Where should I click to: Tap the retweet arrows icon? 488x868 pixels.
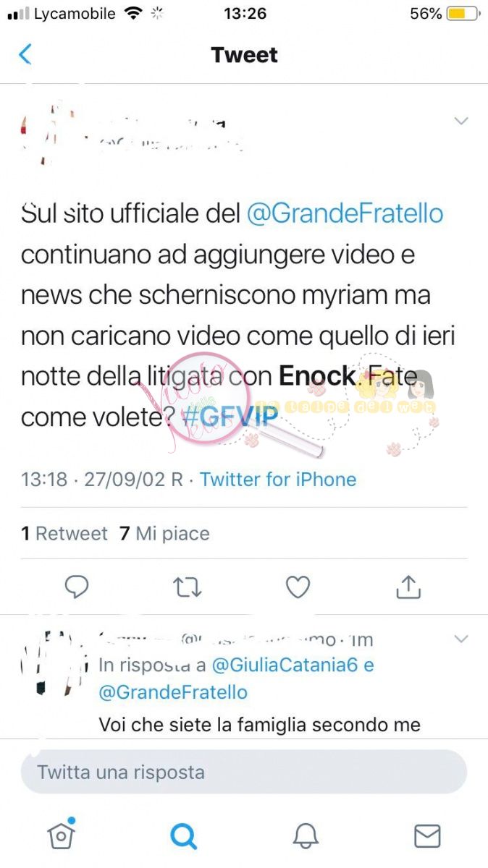(188, 587)
